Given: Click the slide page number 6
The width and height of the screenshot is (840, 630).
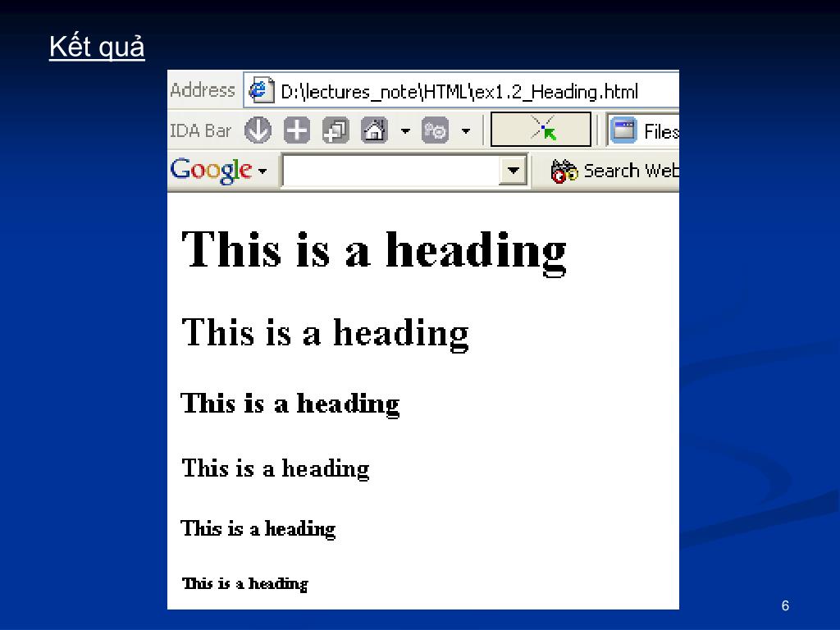Looking at the screenshot, I should [x=785, y=605].
